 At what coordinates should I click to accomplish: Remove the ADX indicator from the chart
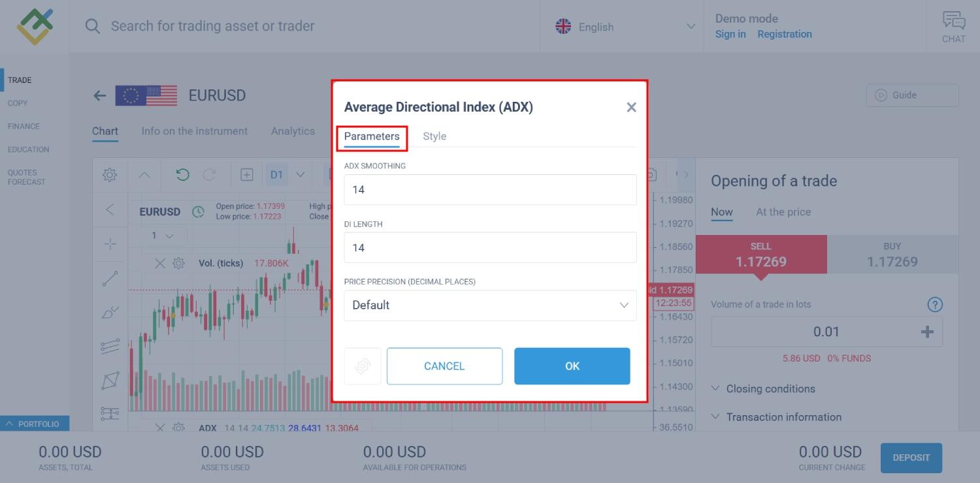[x=161, y=428]
